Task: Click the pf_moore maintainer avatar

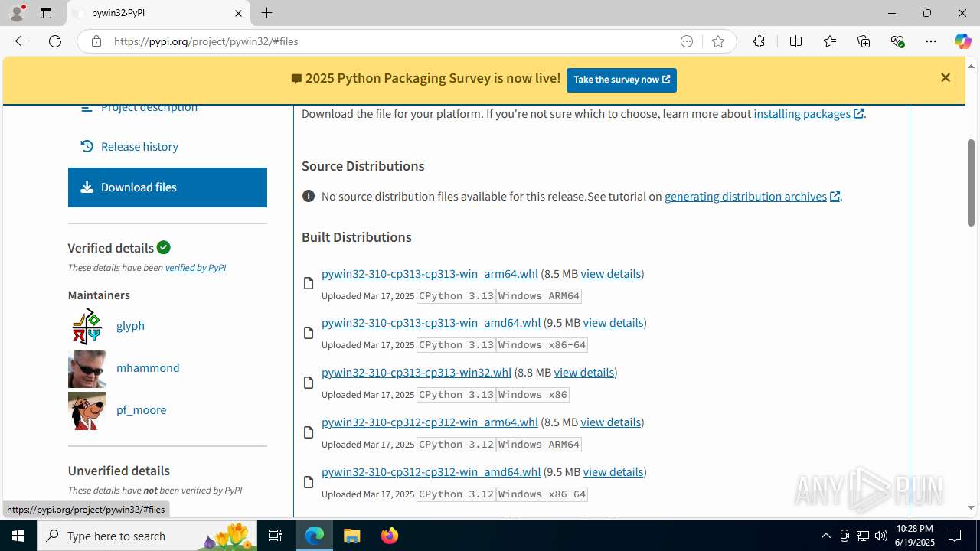Action: tap(87, 411)
